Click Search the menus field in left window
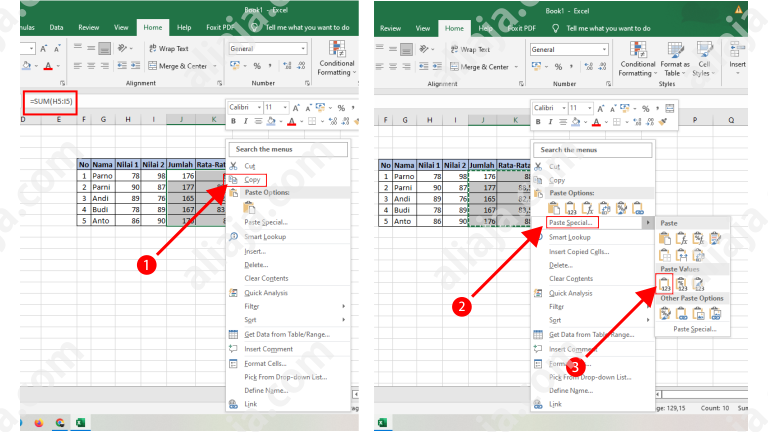Screen dimensions: 768x432 tap(288, 149)
